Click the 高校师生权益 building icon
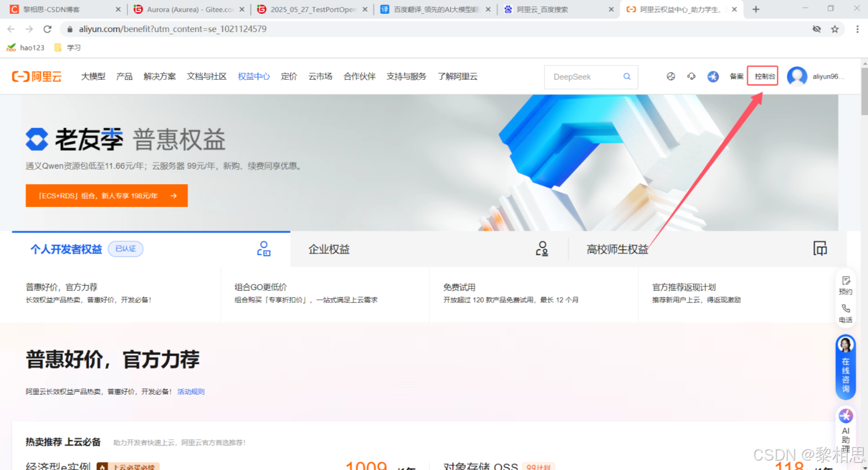Viewport: 868px width, 470px height. pos(820,249)
